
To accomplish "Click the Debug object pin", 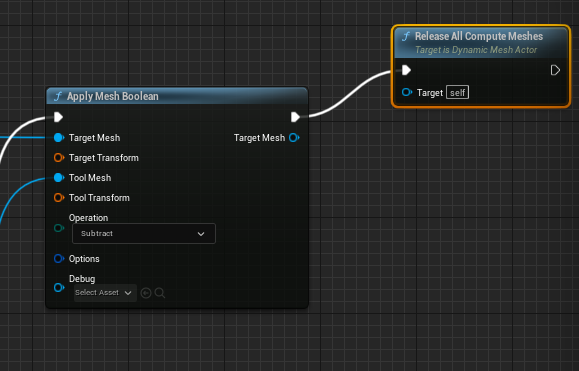I will [59, 287].
